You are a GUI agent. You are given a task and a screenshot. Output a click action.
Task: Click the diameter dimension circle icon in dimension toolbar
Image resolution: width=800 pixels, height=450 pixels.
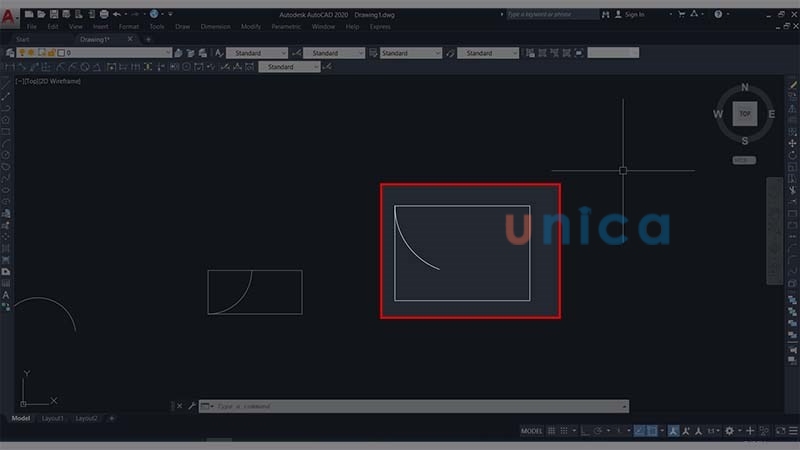click(85, 67)
